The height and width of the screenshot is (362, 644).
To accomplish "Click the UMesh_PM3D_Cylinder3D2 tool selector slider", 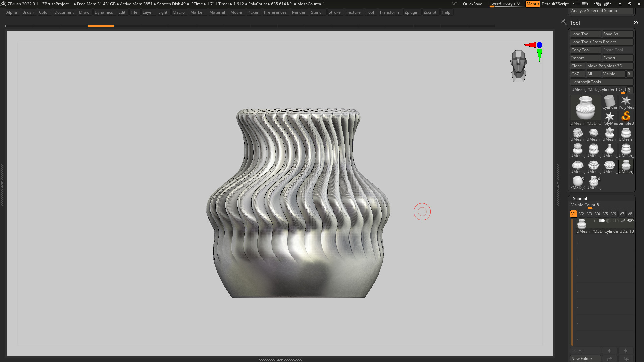I will coord(598,89).
